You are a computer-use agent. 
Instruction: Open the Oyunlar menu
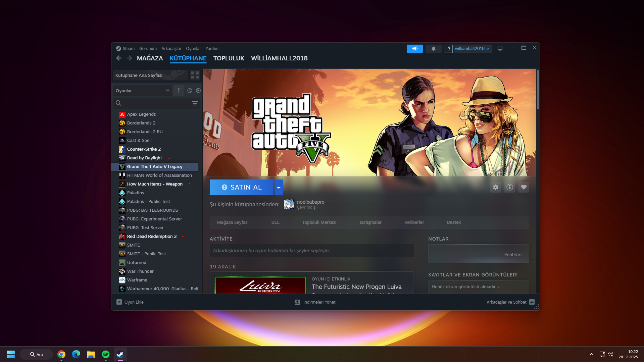(193, 49)
